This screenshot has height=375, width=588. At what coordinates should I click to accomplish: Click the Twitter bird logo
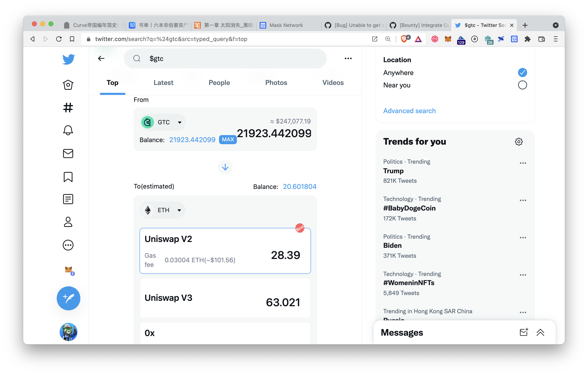pos(68,59)
